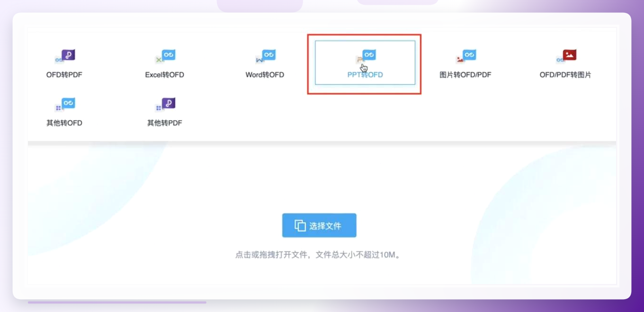
Task: Select the Excel转OFD label
Action: [164, 75]
